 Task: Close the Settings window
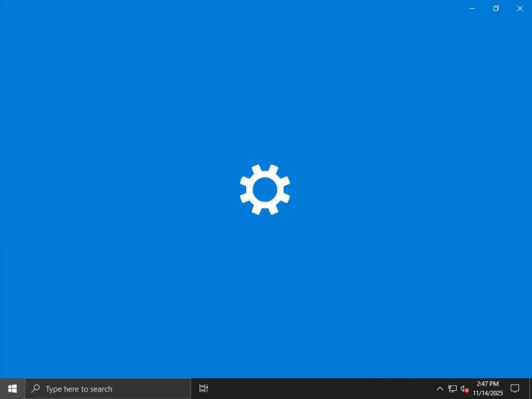[x=520, y=8]
